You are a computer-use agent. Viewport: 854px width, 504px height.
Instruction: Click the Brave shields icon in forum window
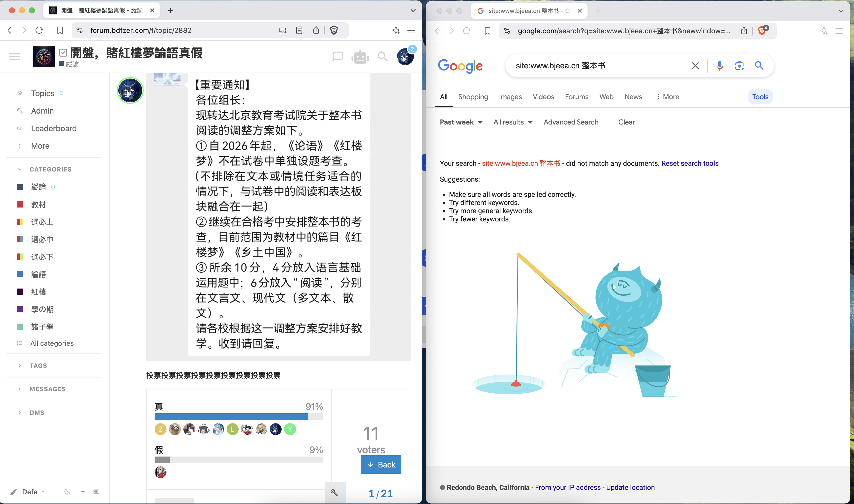(x=334, y=31)
